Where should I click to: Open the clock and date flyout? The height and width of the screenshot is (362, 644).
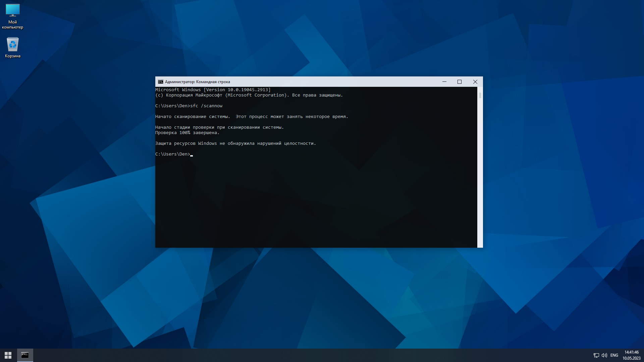click(631, 355)
